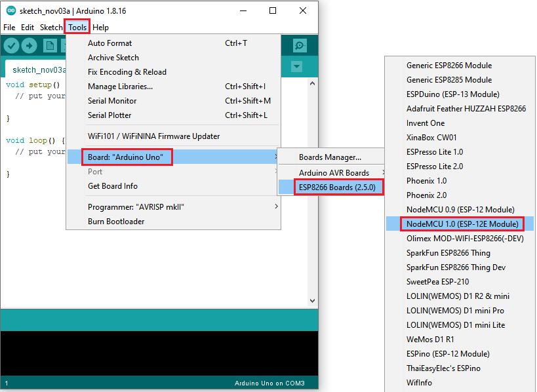The image size is (537, 392).
Task: Click the void loop() code line
Action: click(35, 140)
